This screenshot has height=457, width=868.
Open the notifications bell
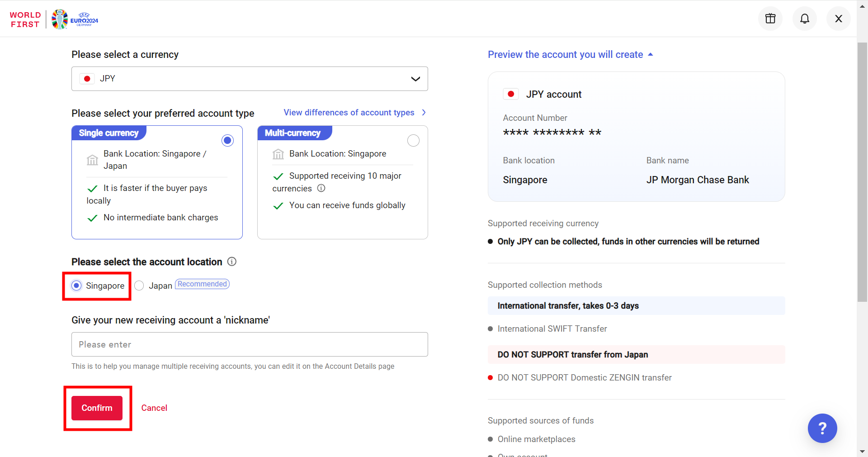point(804,19)
